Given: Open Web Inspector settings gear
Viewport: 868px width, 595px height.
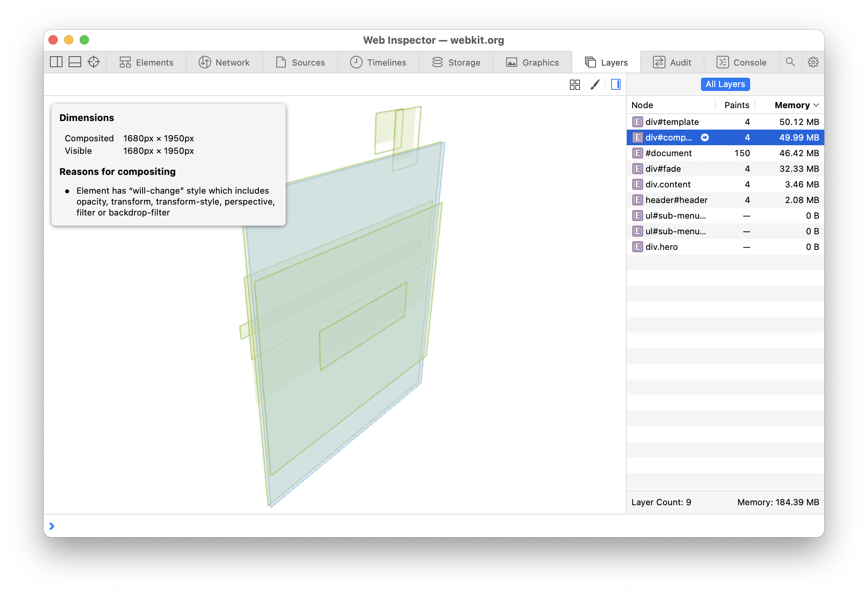Looking at the screenshot, I should pos(813,62).
